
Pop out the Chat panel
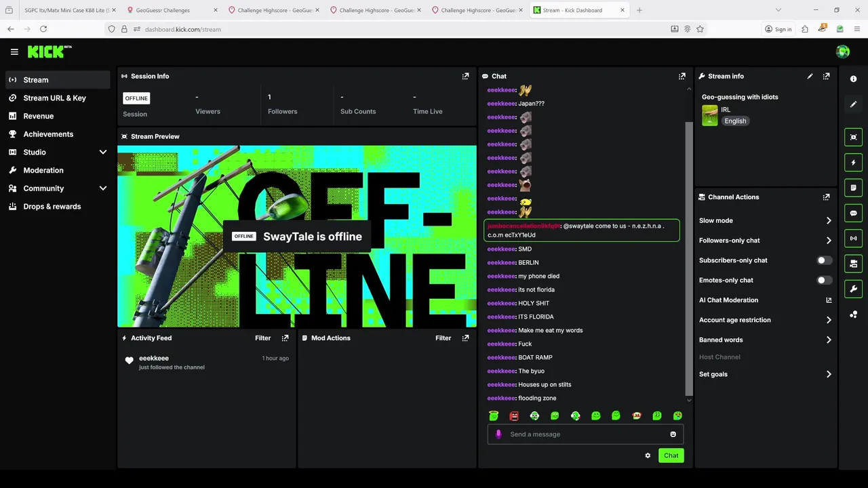pos(682,76)
